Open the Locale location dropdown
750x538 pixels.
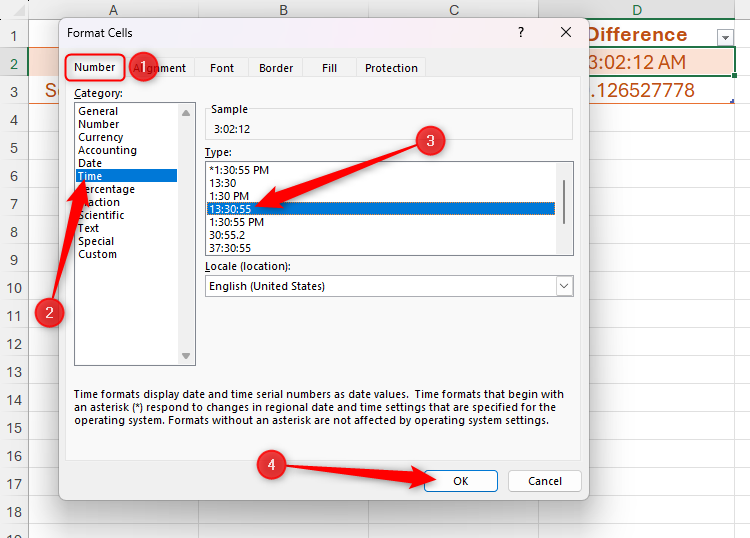pyautogui.click(x=564, y=286)
